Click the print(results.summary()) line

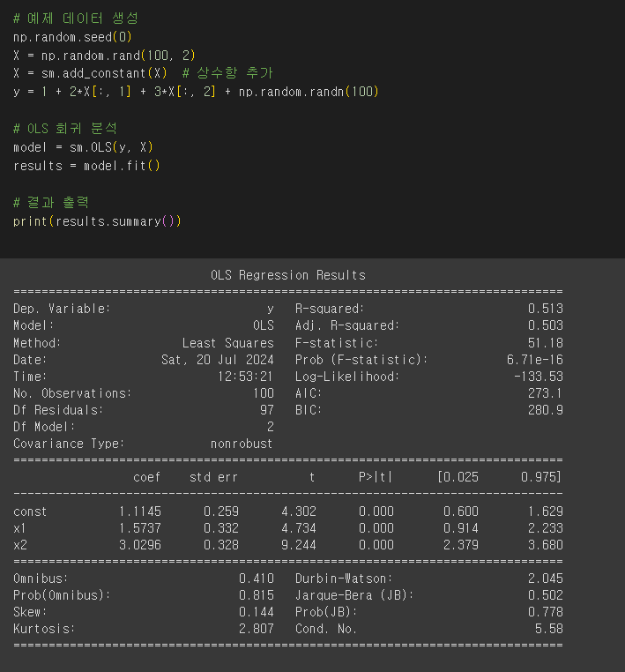[x=97, y=221]
